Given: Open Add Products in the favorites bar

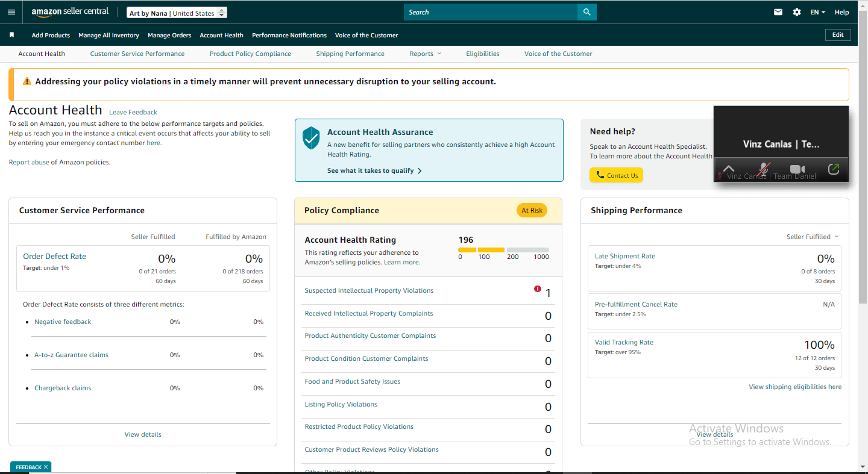Looking at the screenshot, I should (x=51, y=35).
